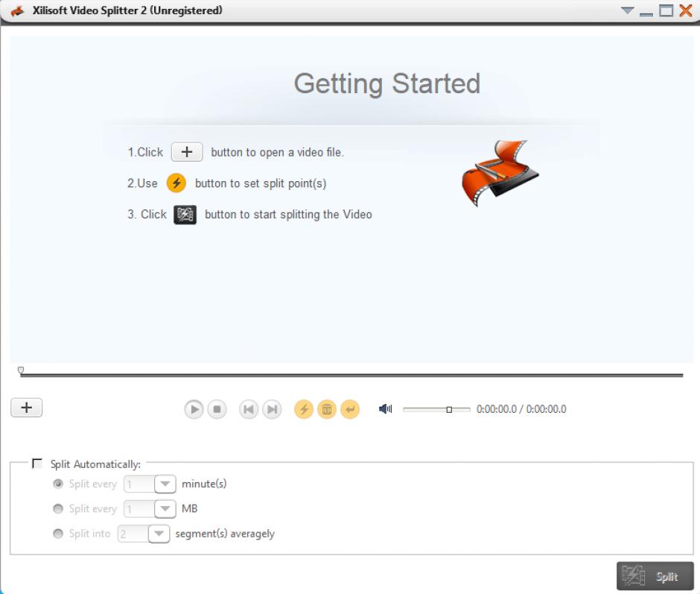
Task: Close the Xilisoft Video Splitter window
Action: click(x=686, y=10)
